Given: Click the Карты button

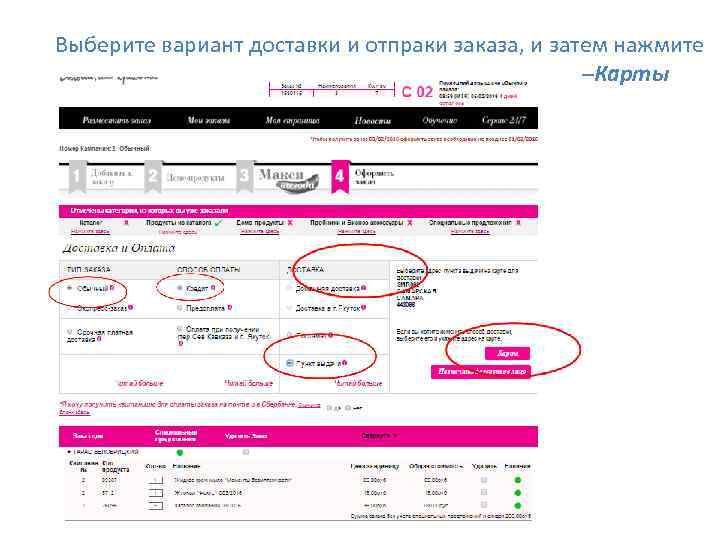Looking at the screenshot, I should point(507,353).
